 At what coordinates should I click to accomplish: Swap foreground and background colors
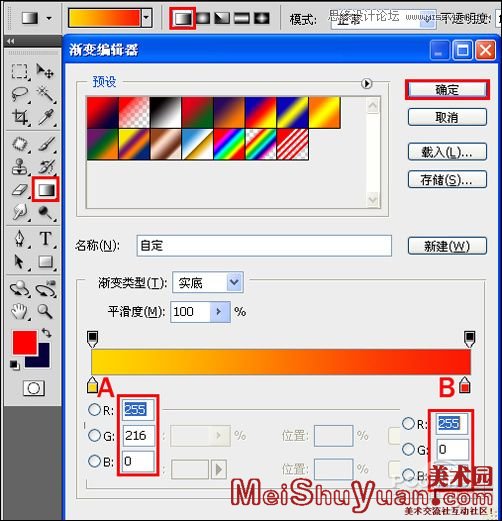pos(46,333)
